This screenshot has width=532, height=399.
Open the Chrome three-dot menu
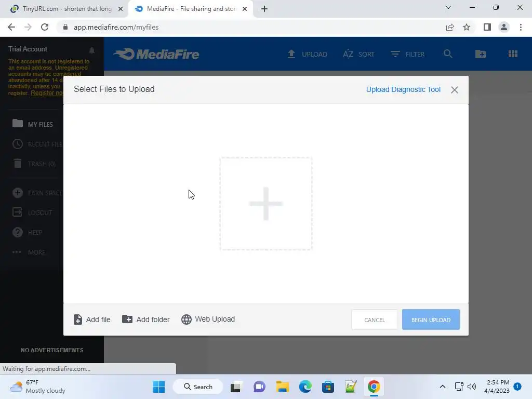pos(521,27)
